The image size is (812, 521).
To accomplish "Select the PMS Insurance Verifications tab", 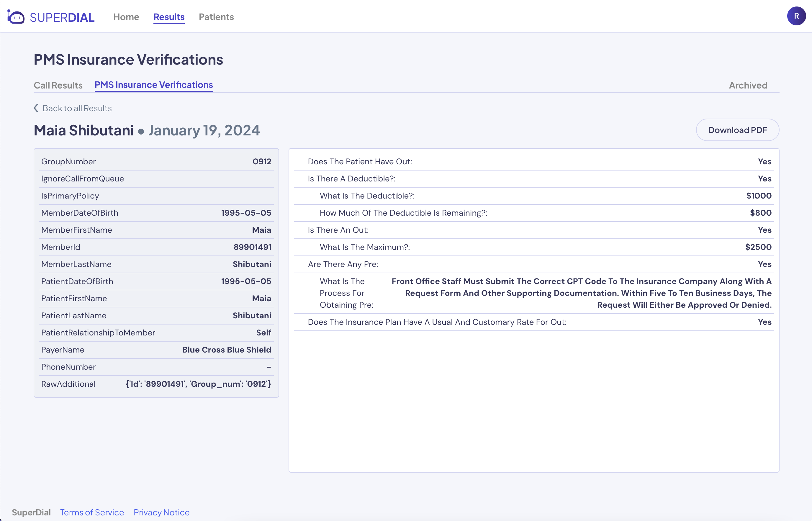I will tap(154, 85).
